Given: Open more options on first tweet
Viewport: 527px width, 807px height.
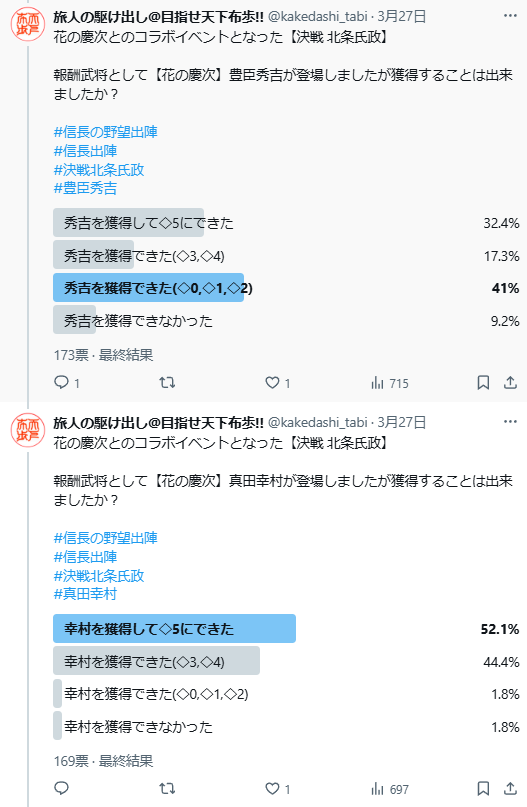Looking at the screenshot, I should [x=510, y=15].
